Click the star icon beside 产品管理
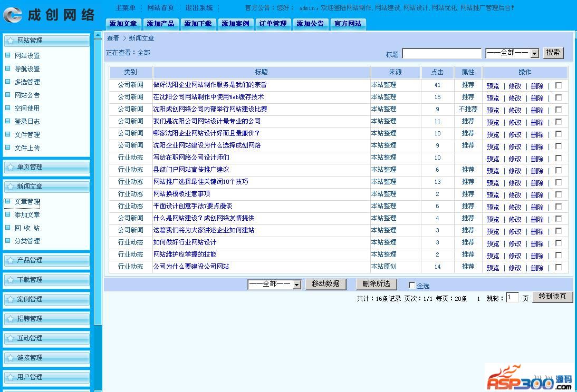 (10, 260)
